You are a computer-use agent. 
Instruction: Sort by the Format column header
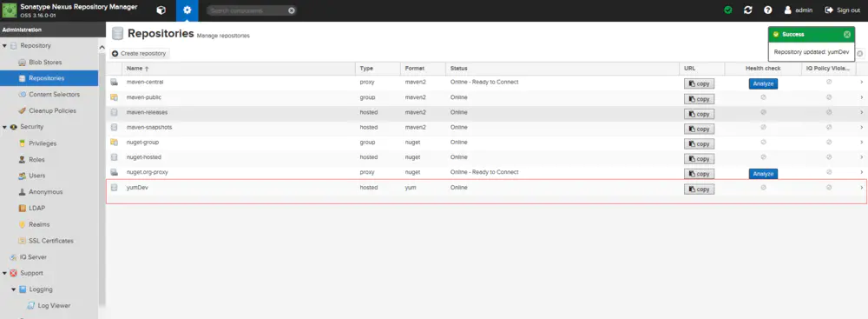click(x=423, y=69)
